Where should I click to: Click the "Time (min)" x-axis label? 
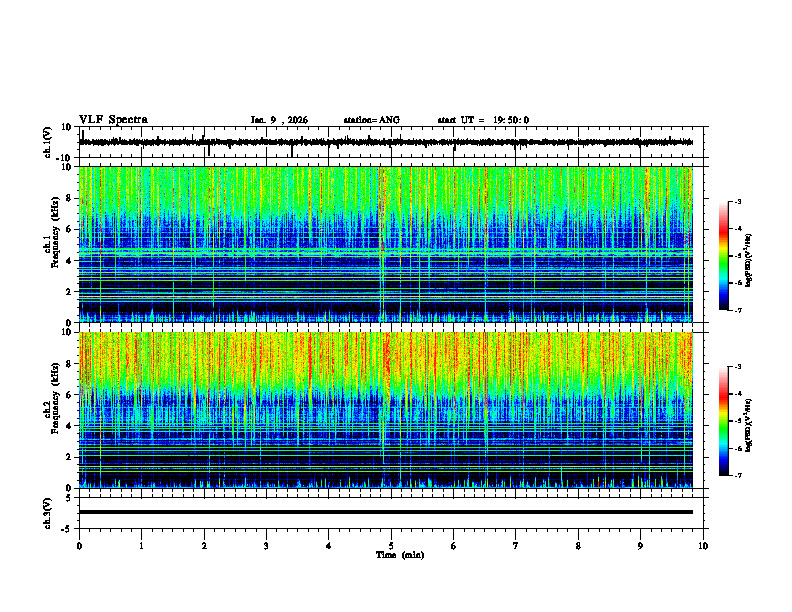tap(400, 555)
